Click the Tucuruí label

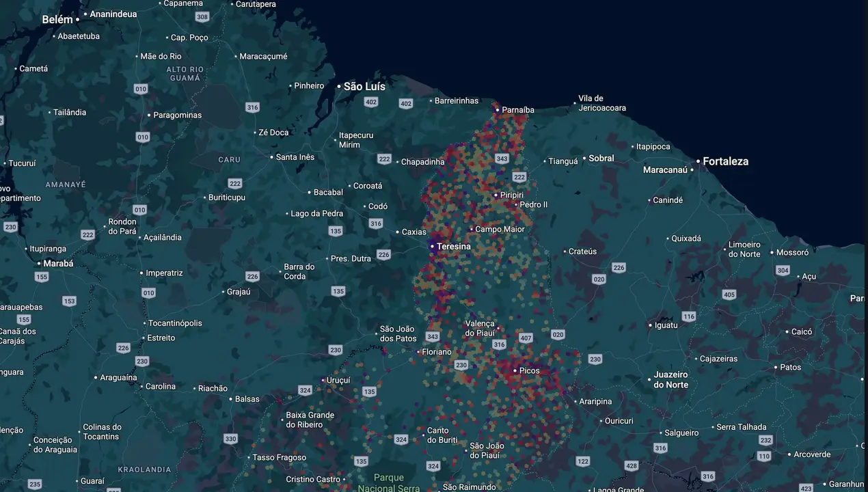click(22, 164)
